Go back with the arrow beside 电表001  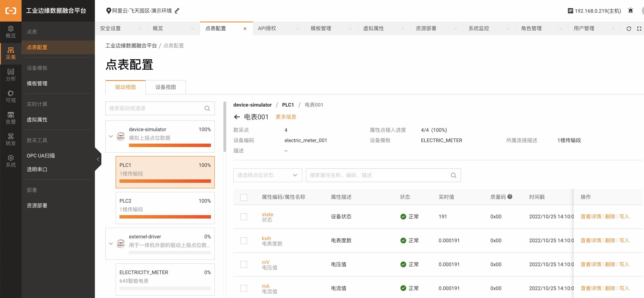pos(237,117)
